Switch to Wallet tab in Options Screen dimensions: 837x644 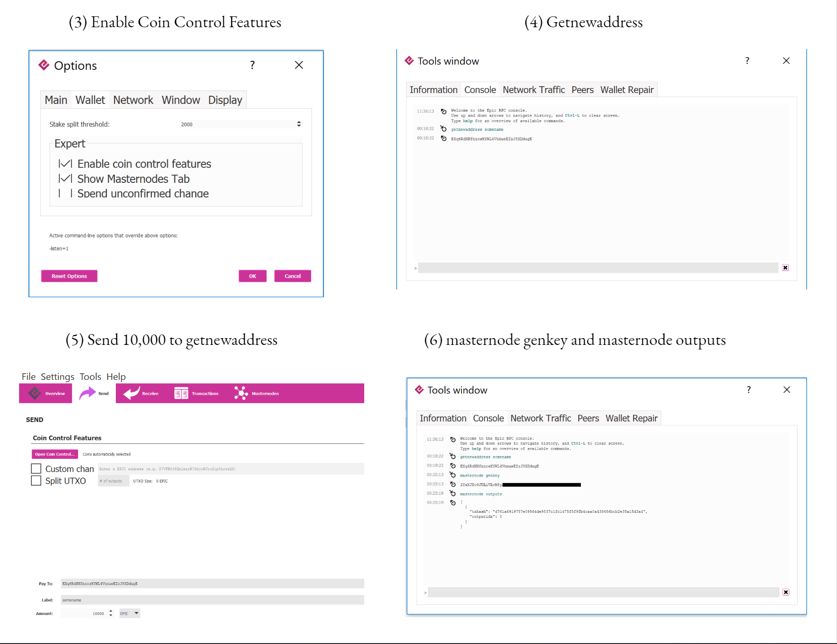point(90,100)
